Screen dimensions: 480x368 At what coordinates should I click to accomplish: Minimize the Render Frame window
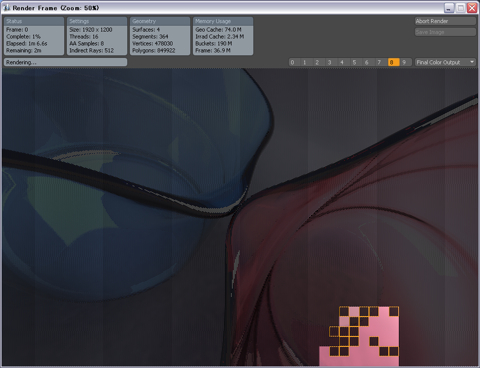click(449, 8)
